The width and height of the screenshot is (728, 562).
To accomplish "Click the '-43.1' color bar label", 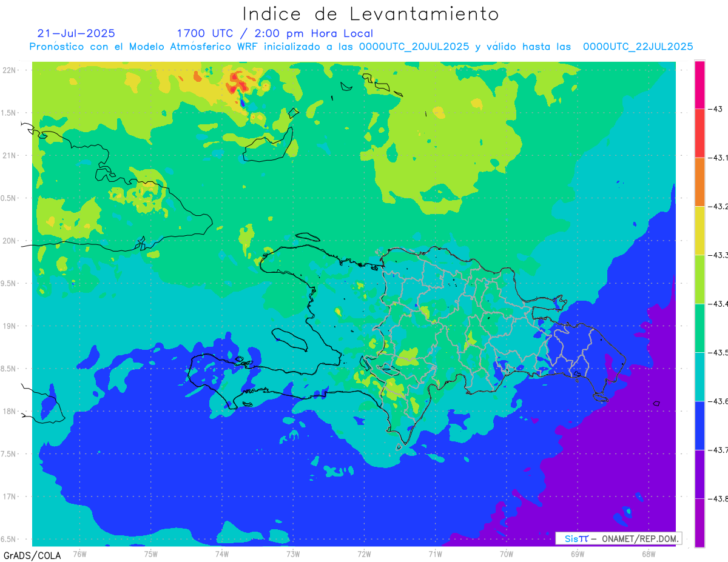I will pos(719,158).
